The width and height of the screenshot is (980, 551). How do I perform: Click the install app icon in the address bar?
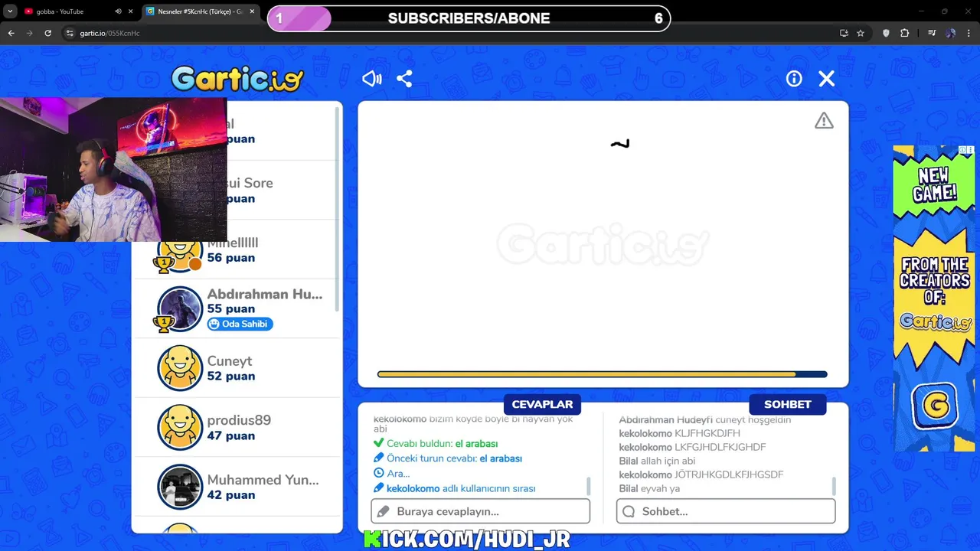844,33
